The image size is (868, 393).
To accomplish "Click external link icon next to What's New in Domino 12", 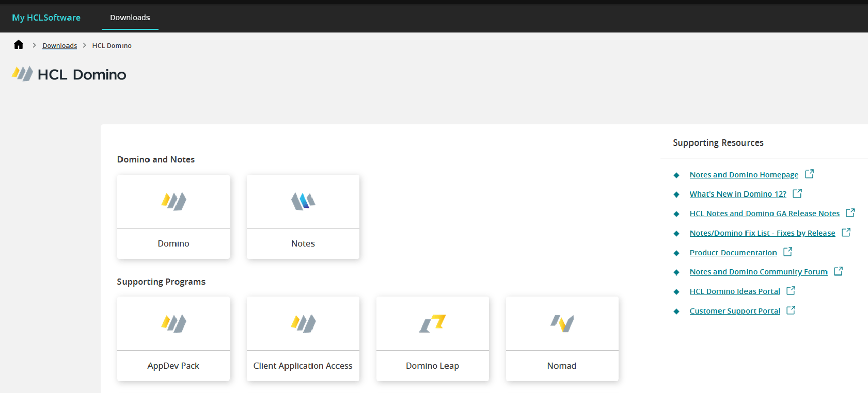I will point(797,193).
